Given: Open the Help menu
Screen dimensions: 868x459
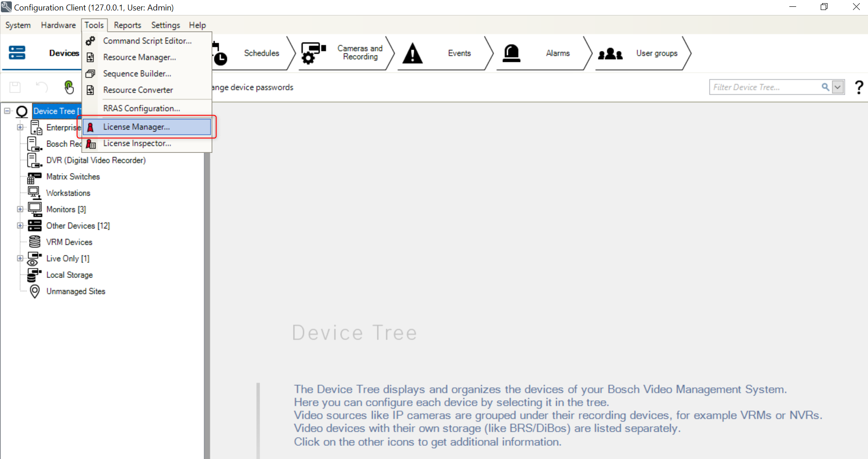Looking at the screenshot, I should coord(197,25).
